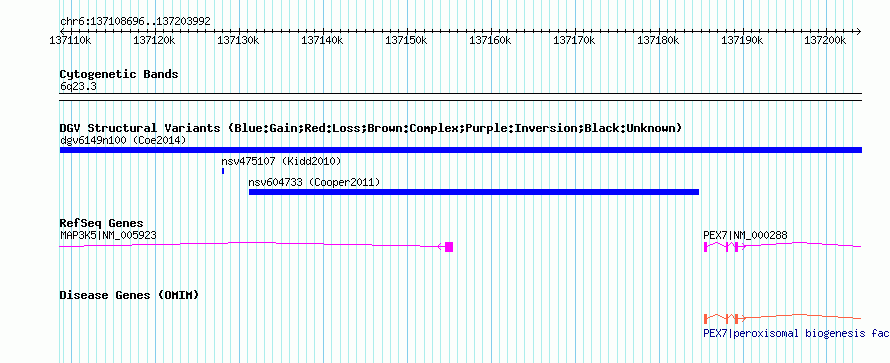The height and width of the screenshot is (363, 890).
Task: Click the 137180k ruler tick label
Action: click(x=658, y=41)
